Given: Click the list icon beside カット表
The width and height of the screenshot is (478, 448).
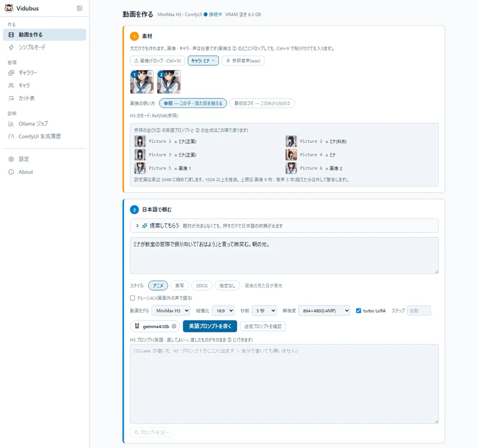Looking at the screenshot, I should [11, 98].
